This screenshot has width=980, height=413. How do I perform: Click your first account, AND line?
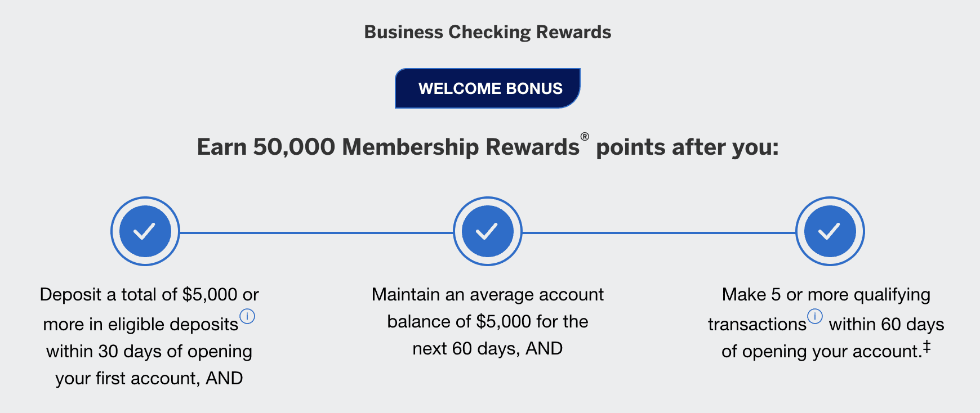[x=149, y=379]
